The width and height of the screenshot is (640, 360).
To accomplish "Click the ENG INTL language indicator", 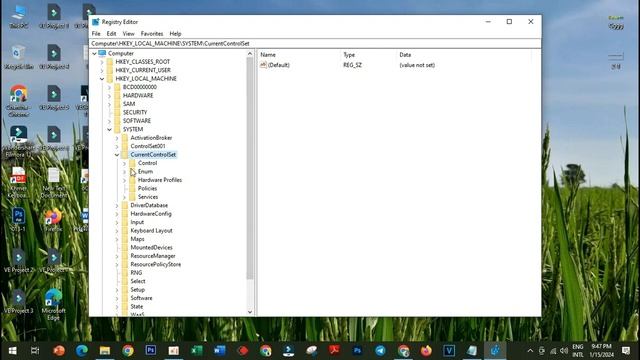I will pos(578,351).
